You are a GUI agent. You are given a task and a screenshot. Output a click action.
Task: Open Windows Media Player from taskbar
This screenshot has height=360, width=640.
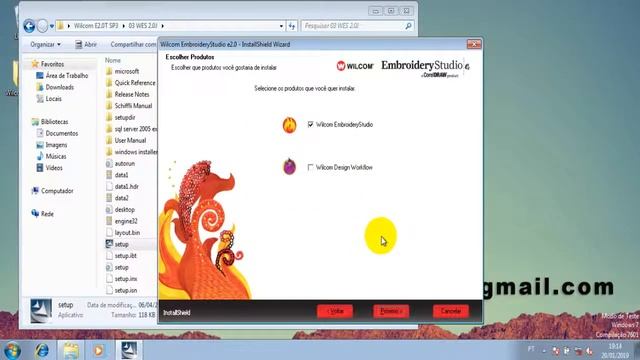pos(98,350)
